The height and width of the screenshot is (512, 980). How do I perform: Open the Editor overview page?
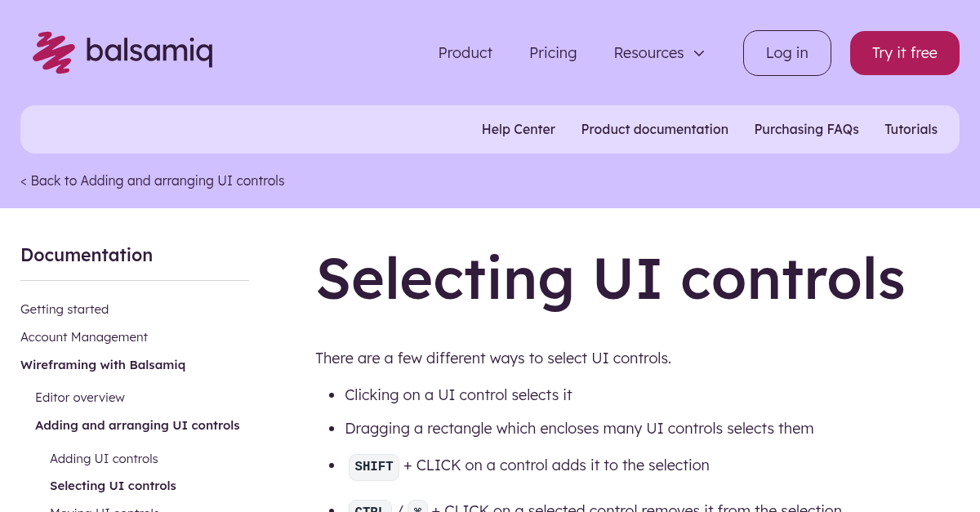pos(80,397)
